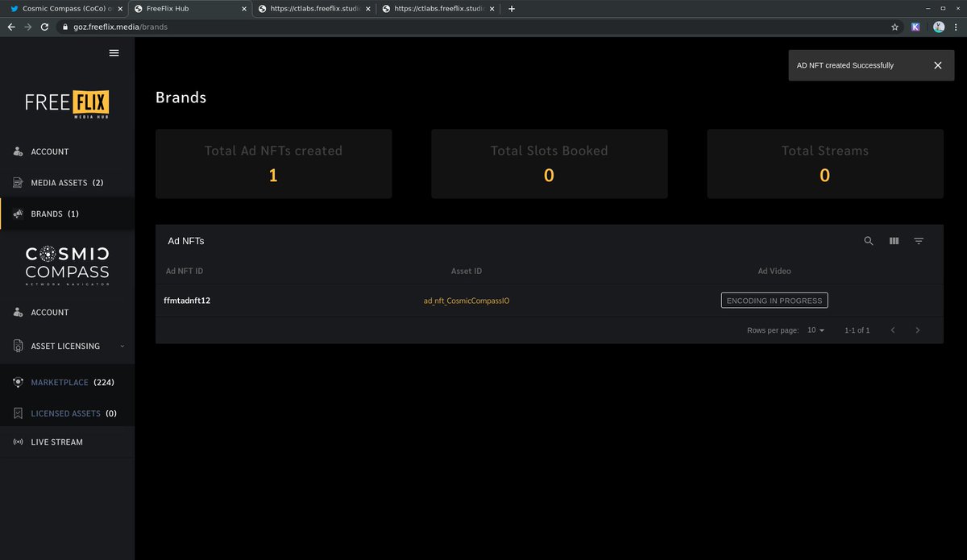
Task: Click the site lock icon in address bar
Action: coord(65,27)
